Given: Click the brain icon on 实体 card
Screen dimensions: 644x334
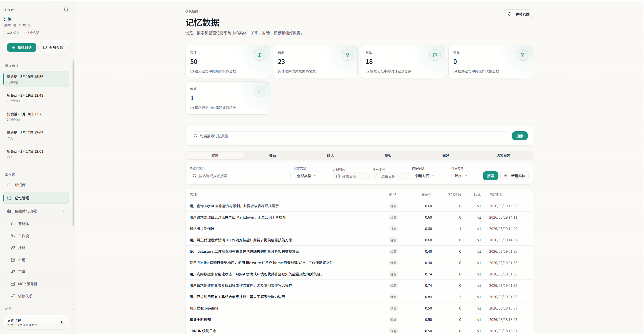Looking at the screenshot, I should point(259,55).
